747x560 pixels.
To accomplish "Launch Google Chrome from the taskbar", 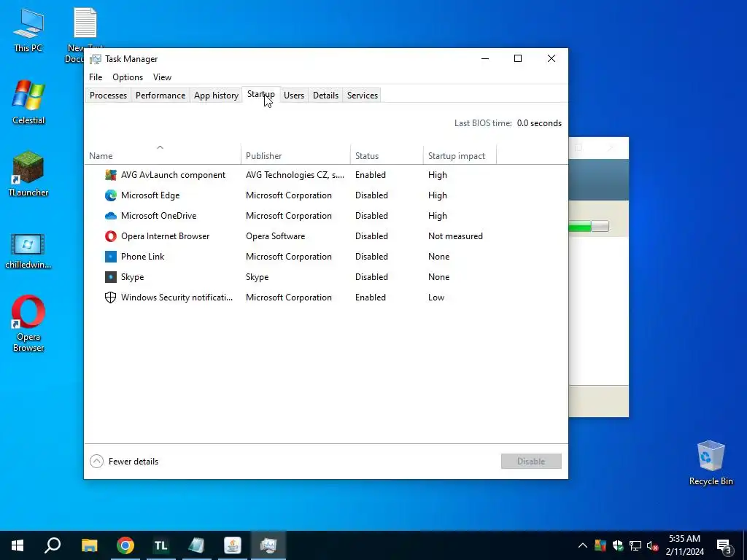I will tap(125, 545).
